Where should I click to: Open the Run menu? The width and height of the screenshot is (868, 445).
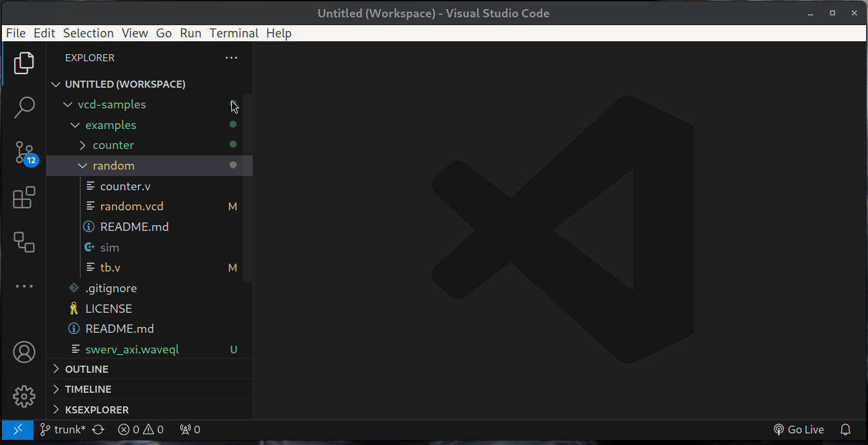point(191,33)
